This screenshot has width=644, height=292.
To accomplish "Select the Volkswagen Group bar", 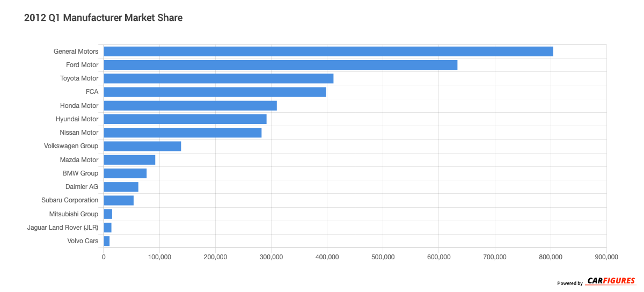I will 142,146.
